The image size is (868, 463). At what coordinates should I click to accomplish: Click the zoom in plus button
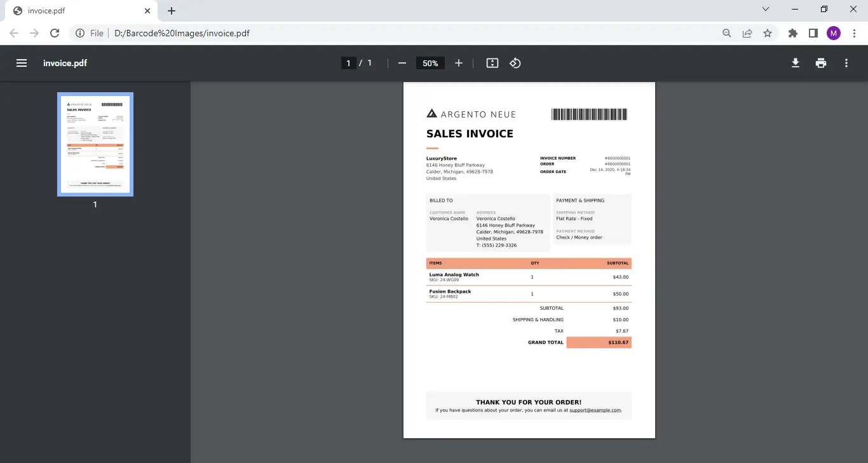pos(459,63)
